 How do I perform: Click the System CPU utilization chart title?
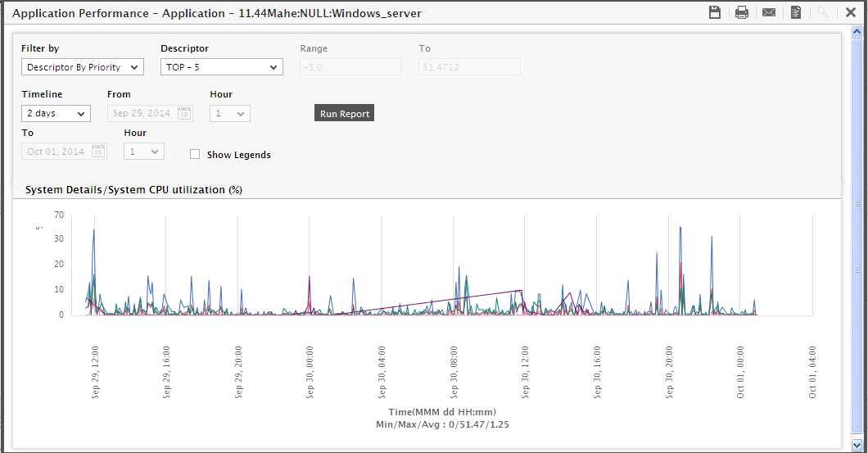[134, 190]
